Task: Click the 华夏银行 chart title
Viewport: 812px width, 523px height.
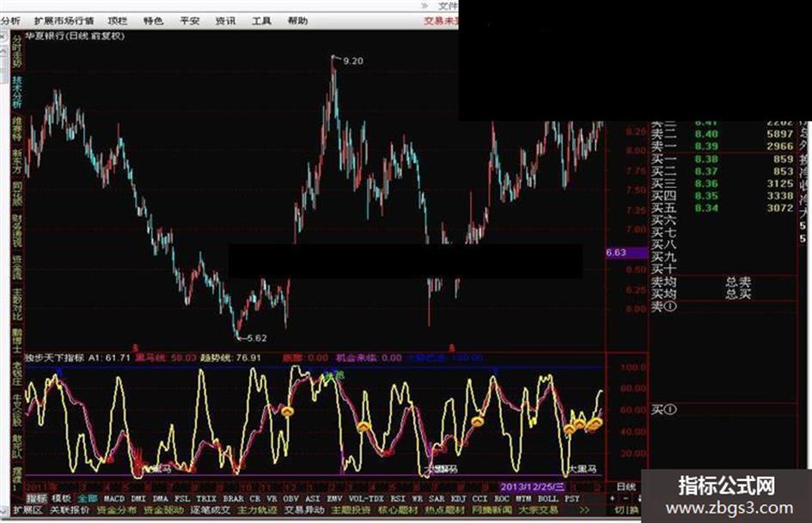Action: (x=75, y=36)
